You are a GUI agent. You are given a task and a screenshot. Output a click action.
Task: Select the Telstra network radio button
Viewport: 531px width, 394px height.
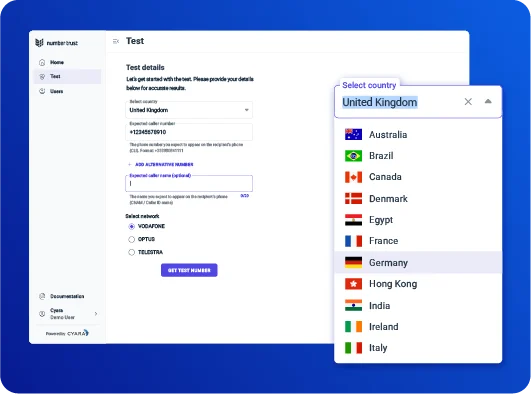click(131, 252)
